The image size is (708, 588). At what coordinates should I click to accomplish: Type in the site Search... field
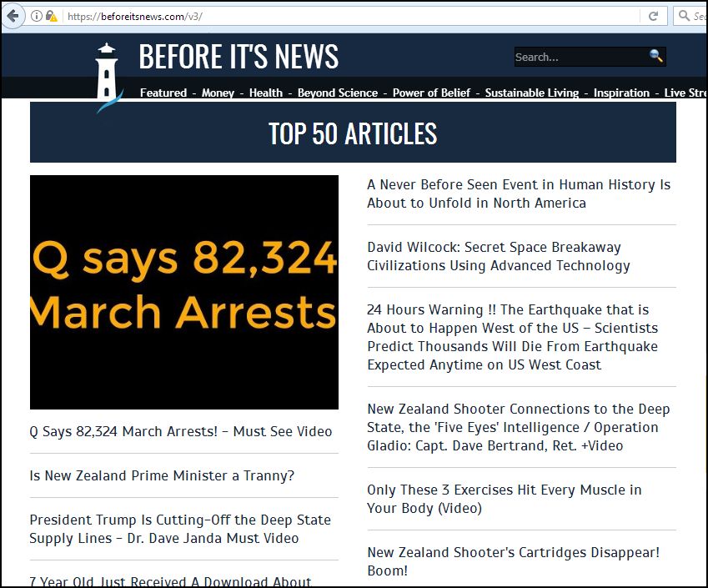(x=580, y=57)
